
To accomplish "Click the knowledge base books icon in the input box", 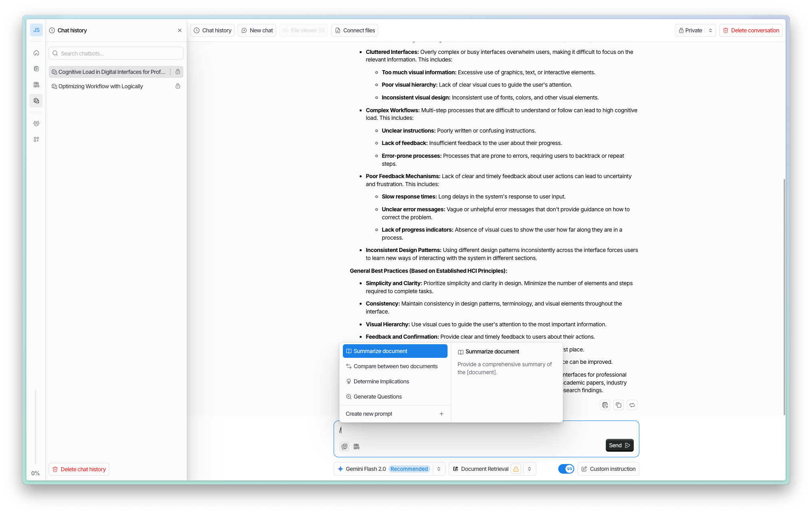I will click(x=356, y=446).
